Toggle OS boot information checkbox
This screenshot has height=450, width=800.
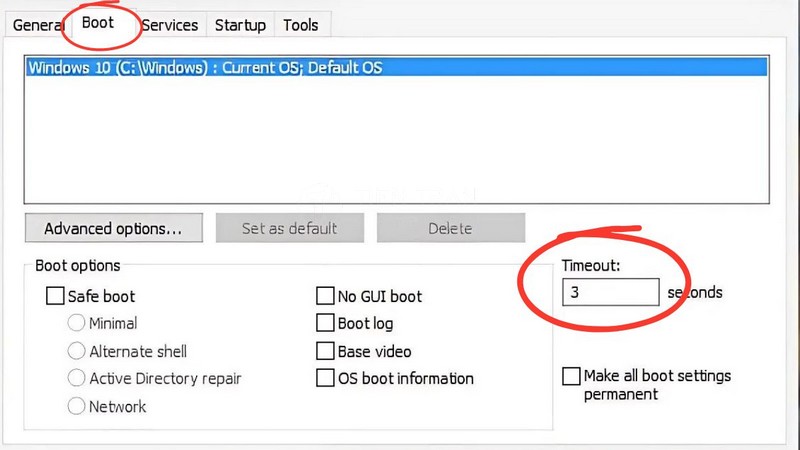tap(325, 378)
